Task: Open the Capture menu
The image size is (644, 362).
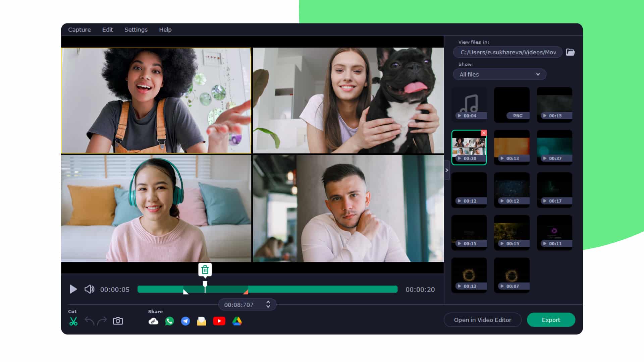Action: point(79,29)
